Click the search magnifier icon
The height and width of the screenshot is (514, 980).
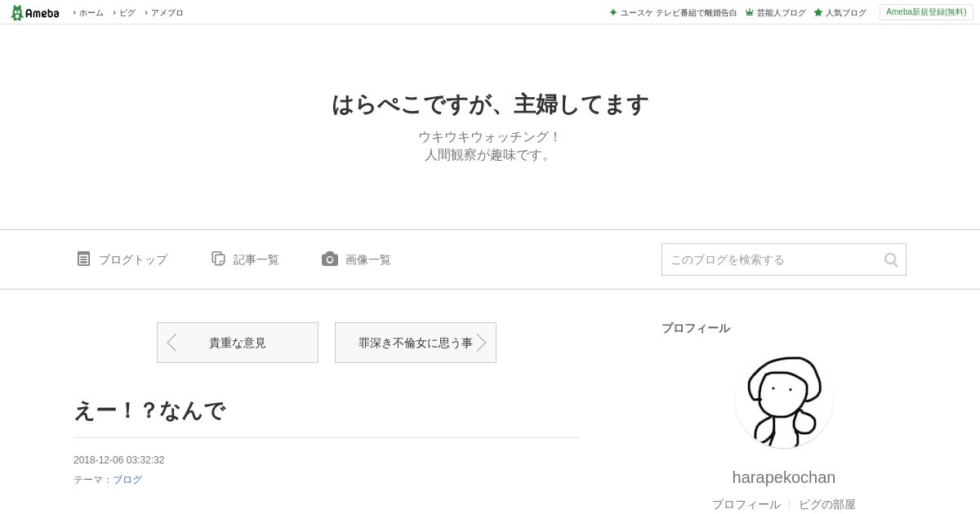[x=891, y=259]
